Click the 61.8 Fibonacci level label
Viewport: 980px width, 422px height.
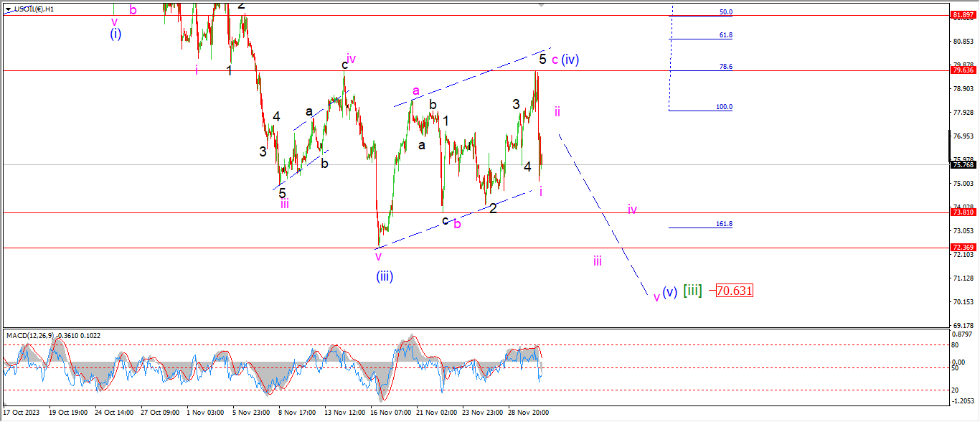(725, 35)
